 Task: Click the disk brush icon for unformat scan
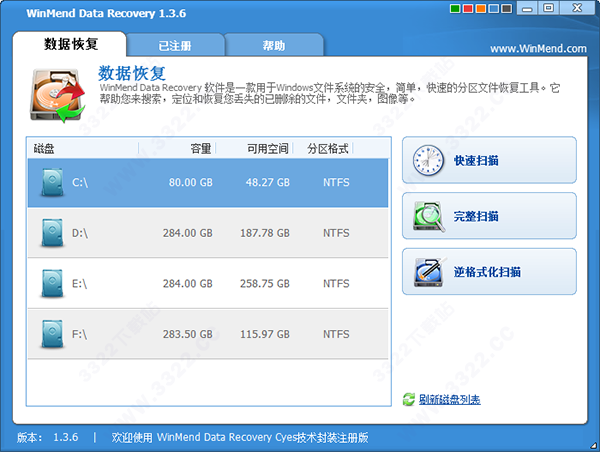pos(429,272)
